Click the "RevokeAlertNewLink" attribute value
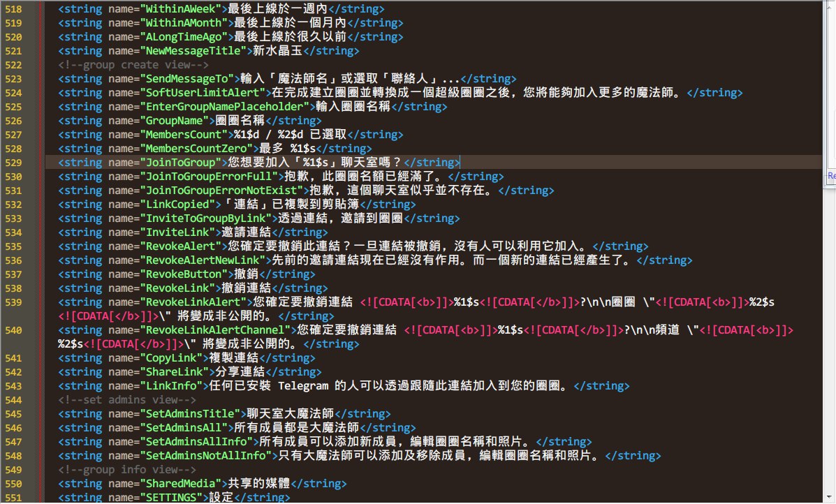This screenshot has height=504, width=836. coord(203,260)
